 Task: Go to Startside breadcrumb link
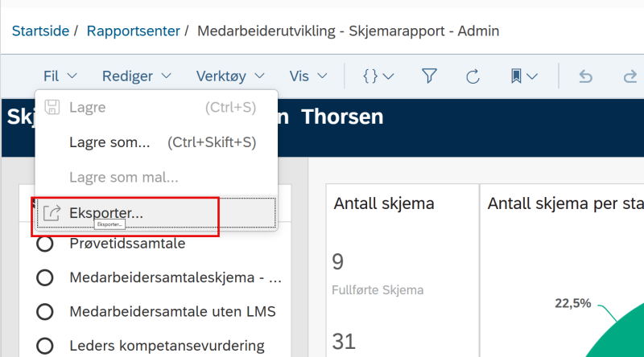click(40, 31)
